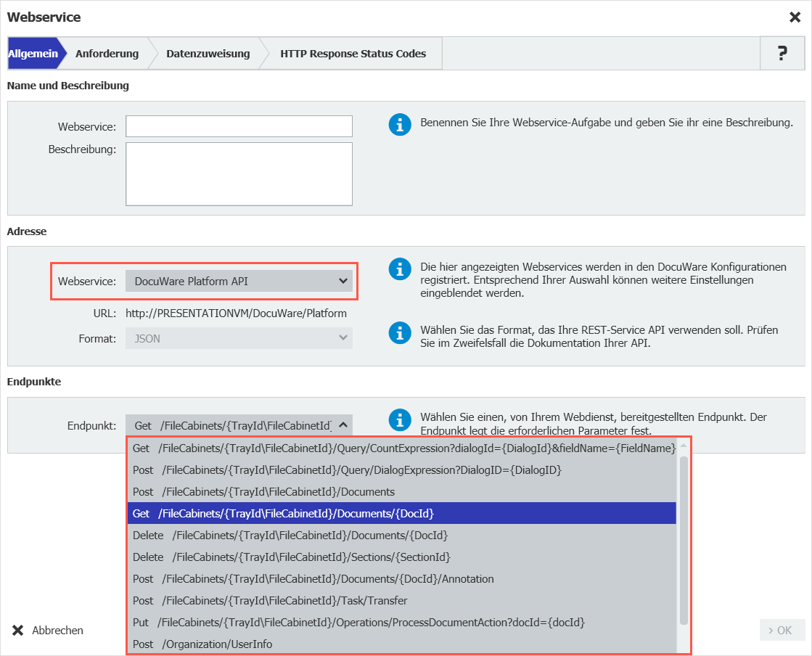Click info icon beside Name und Beschreibung

[x=400, y=124]
